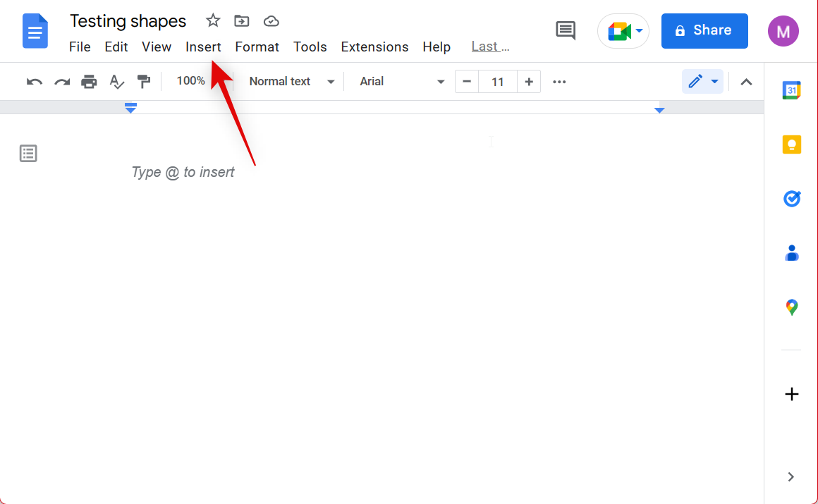
Task: Click the Google Docs home icon
Action: pos(35,31)
